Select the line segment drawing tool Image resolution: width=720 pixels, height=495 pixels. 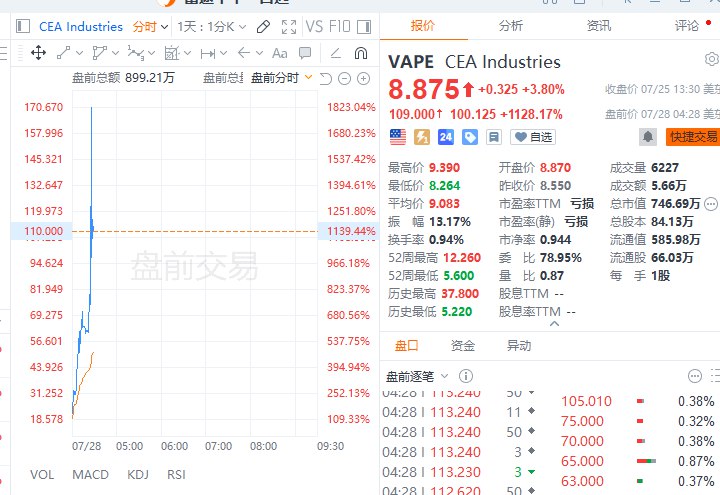(63, 53)
